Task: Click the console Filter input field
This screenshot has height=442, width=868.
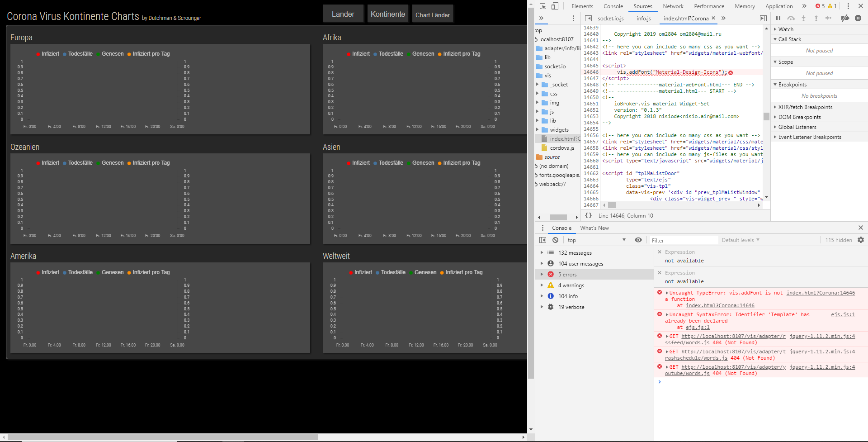Action: point(684,240)
